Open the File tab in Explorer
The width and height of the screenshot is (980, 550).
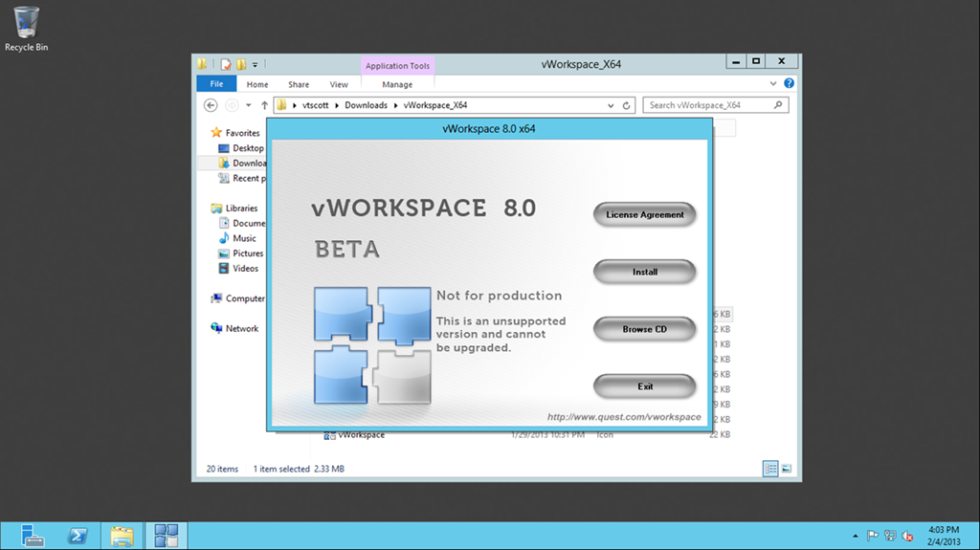point(216,84)
